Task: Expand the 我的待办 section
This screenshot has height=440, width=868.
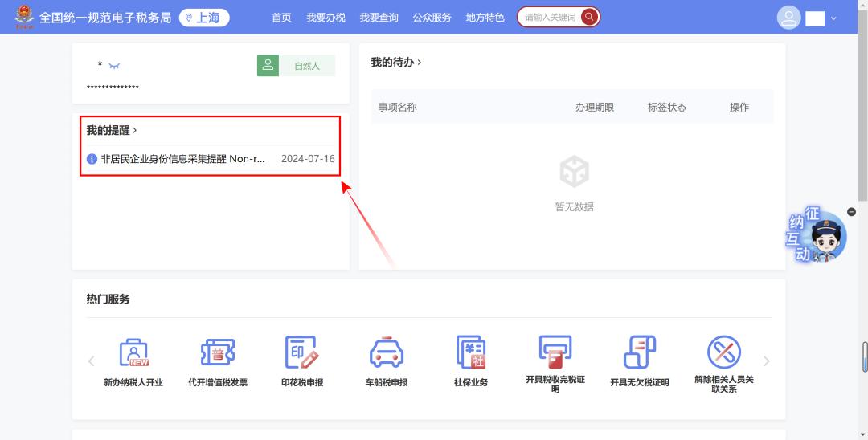Action: (x=395, y=62)
